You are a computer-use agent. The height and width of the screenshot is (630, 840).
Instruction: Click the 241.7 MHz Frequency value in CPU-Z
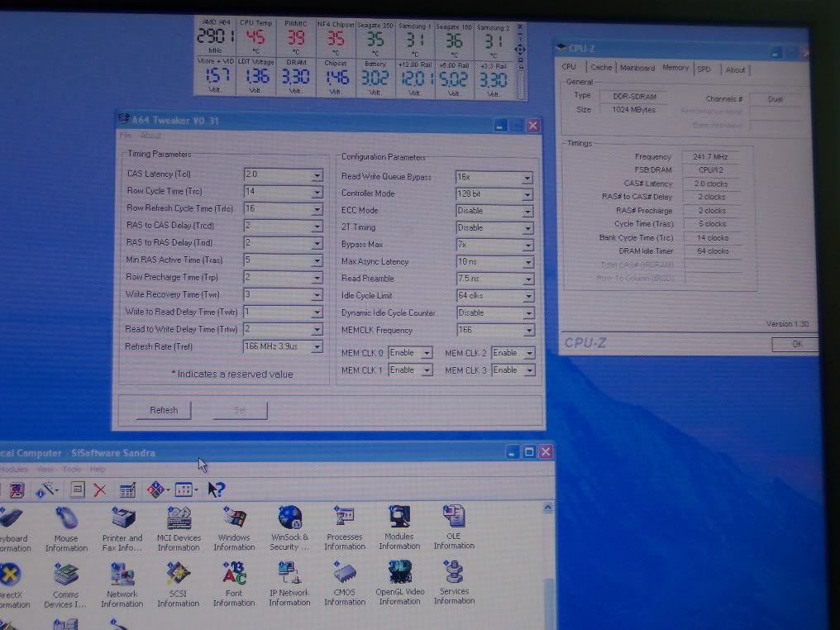point(710,157)
